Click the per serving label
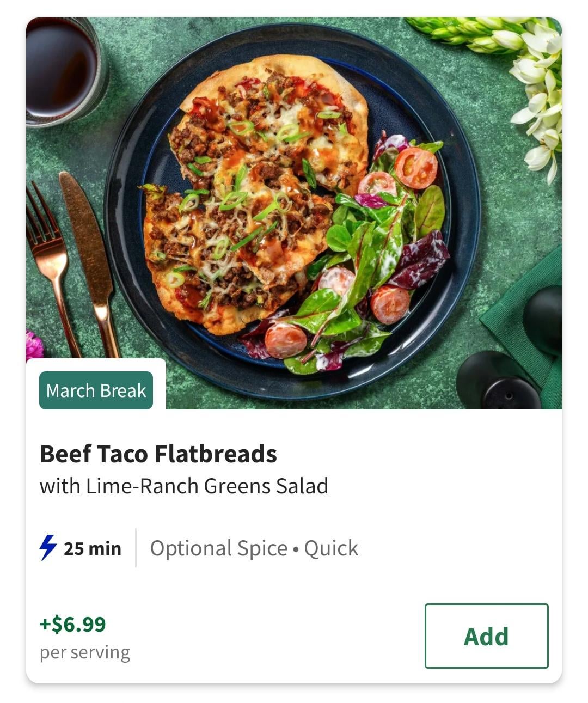 pos(85,652)
